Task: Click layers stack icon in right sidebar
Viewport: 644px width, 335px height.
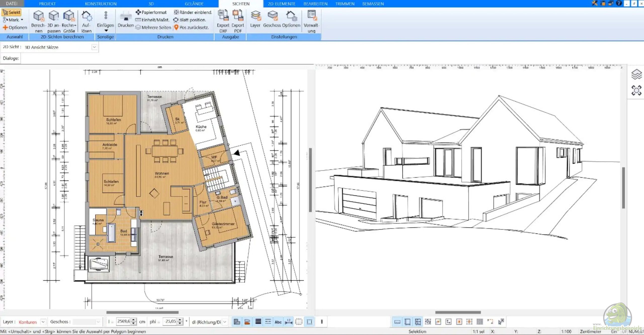Action: click(x=636, y=74)
